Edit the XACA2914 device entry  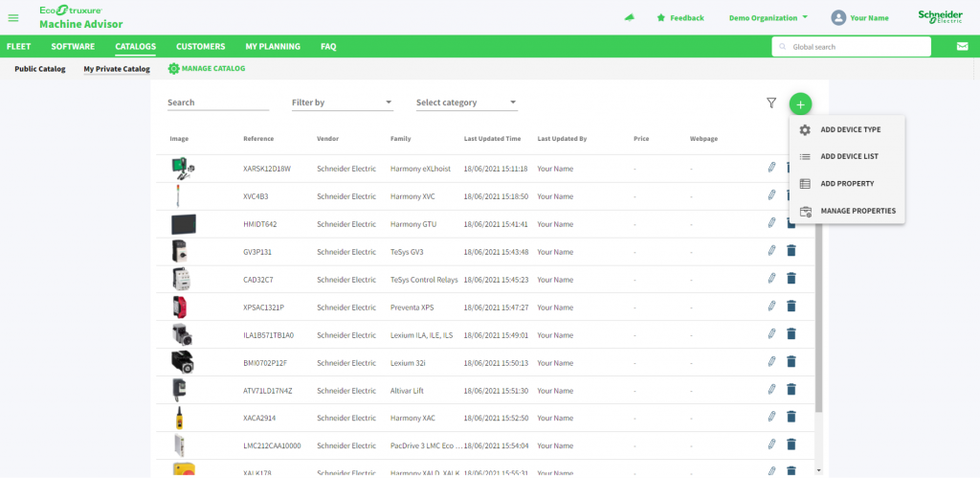(x=772, y=417)
